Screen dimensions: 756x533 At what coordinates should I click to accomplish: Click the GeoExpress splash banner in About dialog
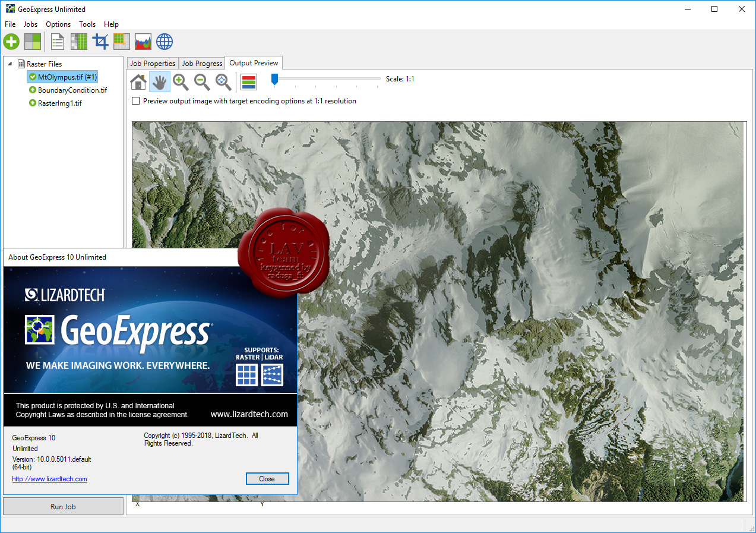click(x=150, y=346)
